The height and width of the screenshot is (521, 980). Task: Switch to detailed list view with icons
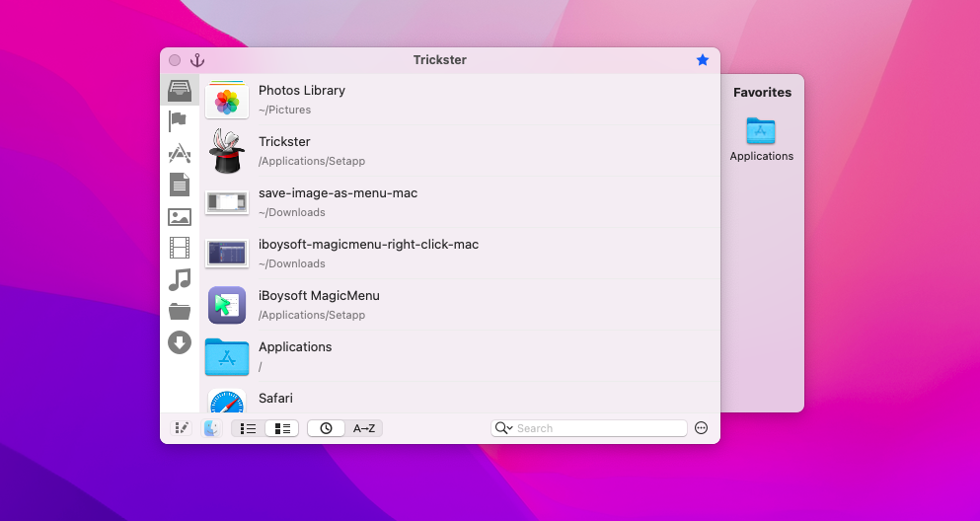point(282,428)
